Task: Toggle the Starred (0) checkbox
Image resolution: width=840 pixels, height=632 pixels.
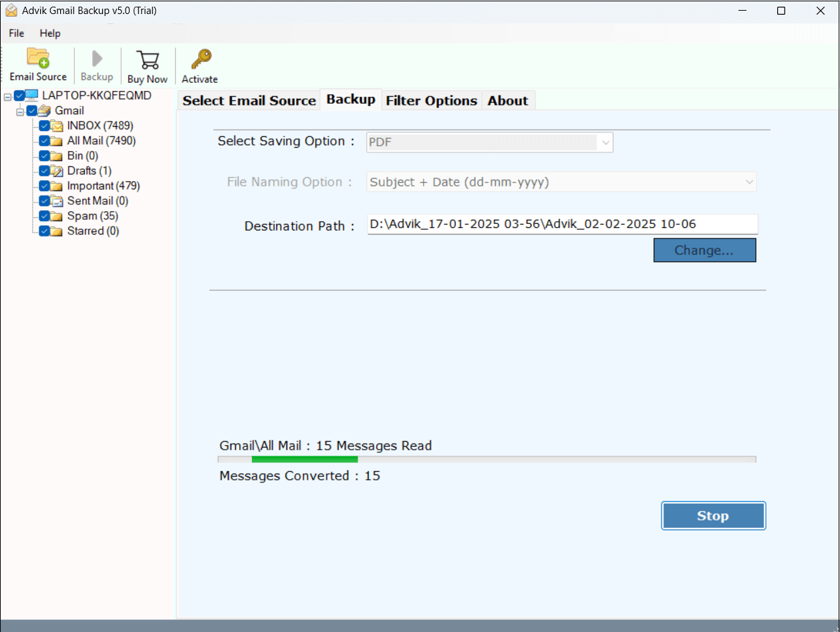Action: [44, 231]
